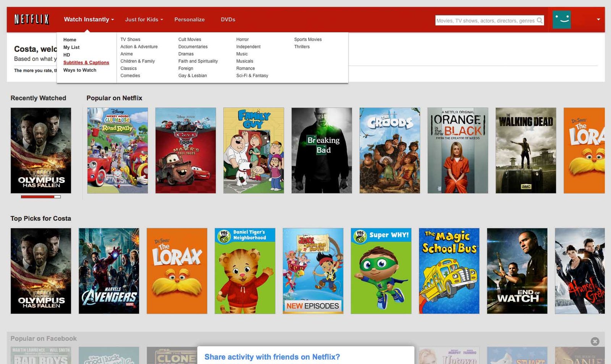611x364 pixels.
Task: Open The Magic School Bus poster
Action: point(449,271)
